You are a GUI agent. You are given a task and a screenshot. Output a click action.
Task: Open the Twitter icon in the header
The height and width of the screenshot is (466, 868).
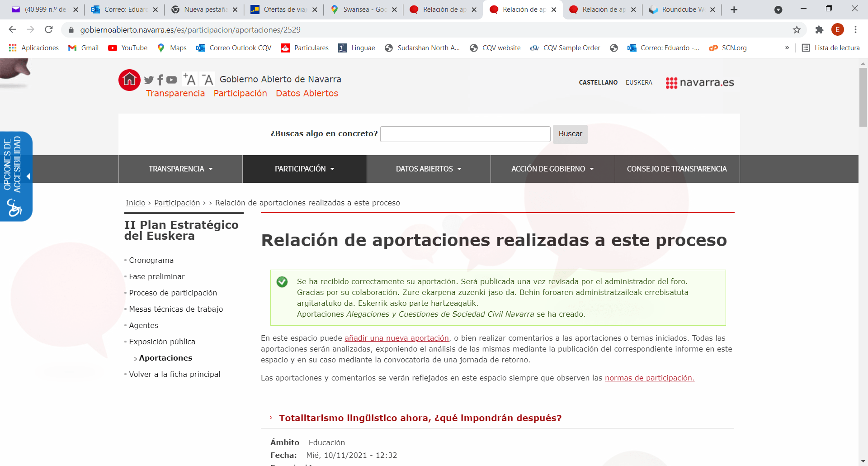tap(149, 80)
